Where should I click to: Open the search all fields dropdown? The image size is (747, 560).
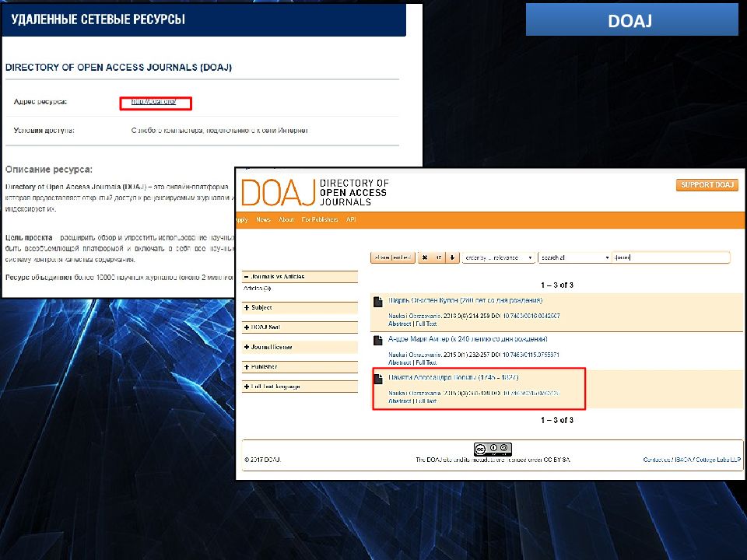(x=574, y=257)
